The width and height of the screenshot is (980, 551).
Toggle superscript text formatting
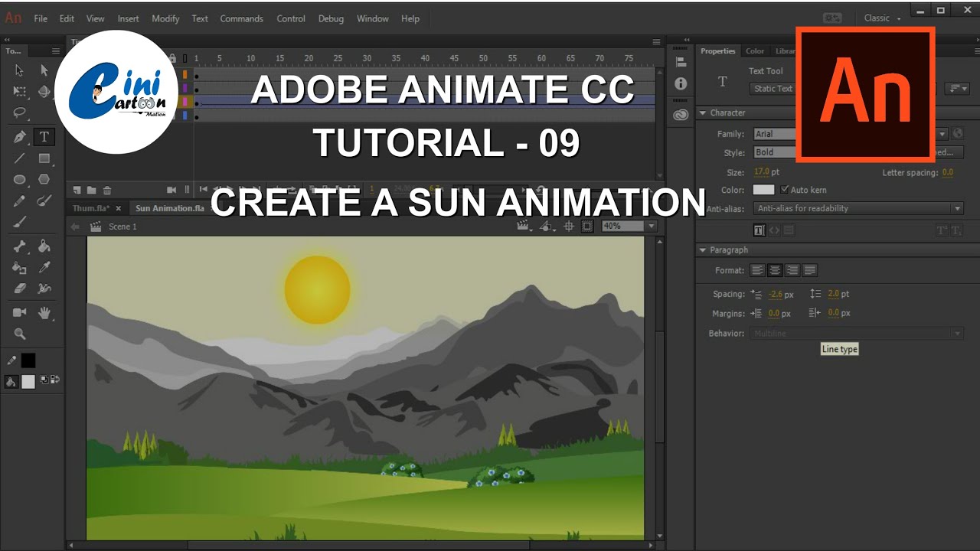point(942,230)
